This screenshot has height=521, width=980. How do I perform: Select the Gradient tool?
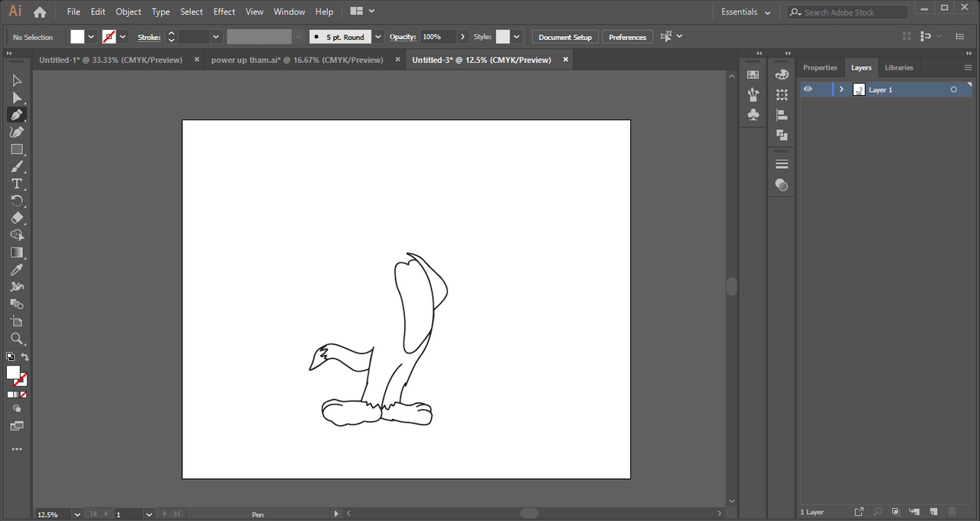(x=17, y=253)
